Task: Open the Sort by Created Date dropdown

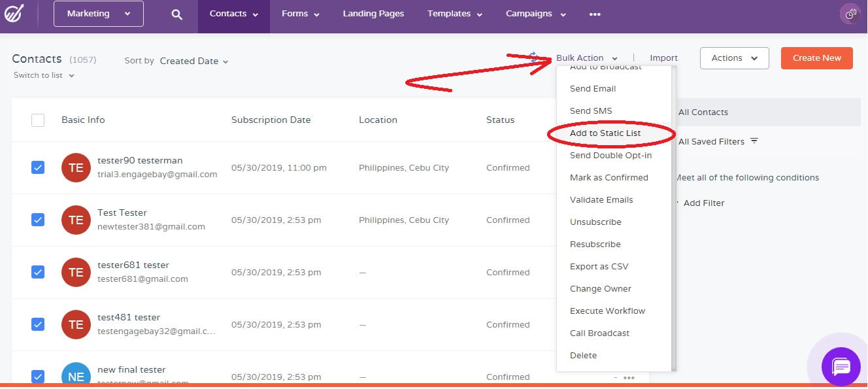Action: pyautogui.click(x=194, y=61)
